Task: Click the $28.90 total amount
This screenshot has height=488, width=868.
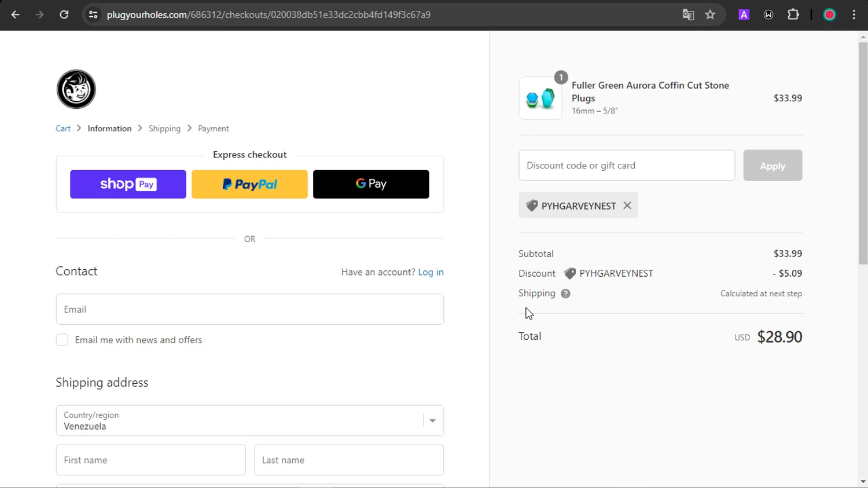Action: tap(779, 337)
